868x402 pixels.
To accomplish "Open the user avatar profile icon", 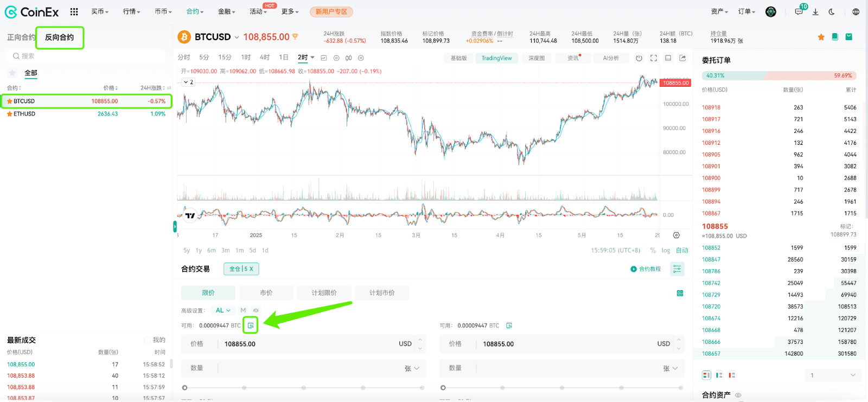I will (x=771, y=11).
